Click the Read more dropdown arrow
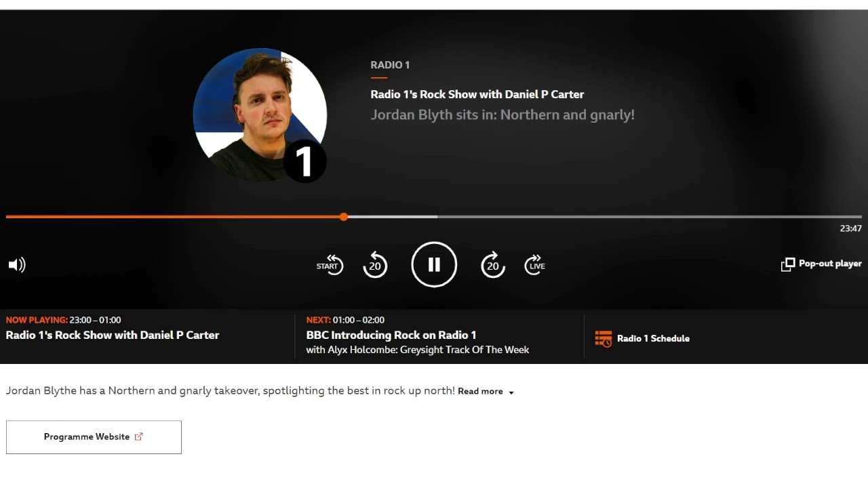 (511, 392)
